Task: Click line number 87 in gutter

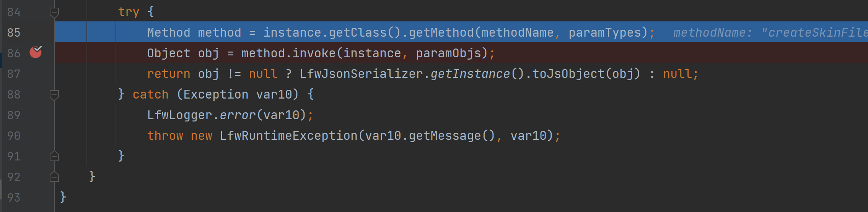Action: [14, 74]
